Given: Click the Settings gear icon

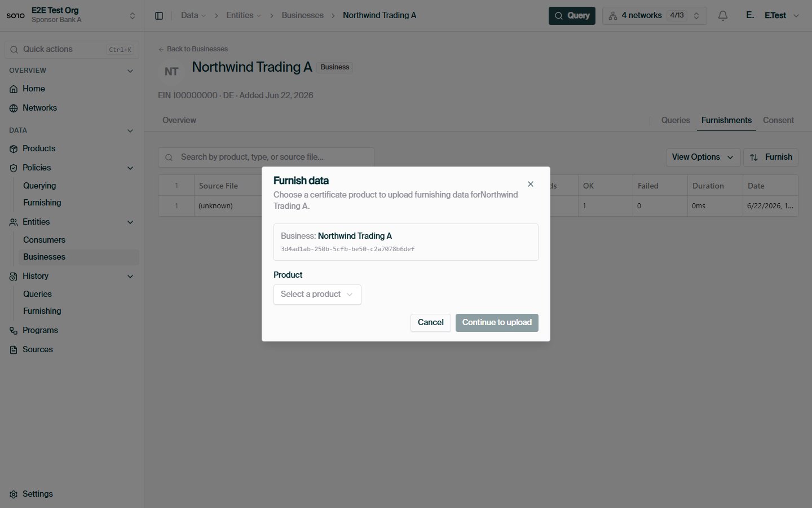Looking at the screenshot, I should coord(14,494).
